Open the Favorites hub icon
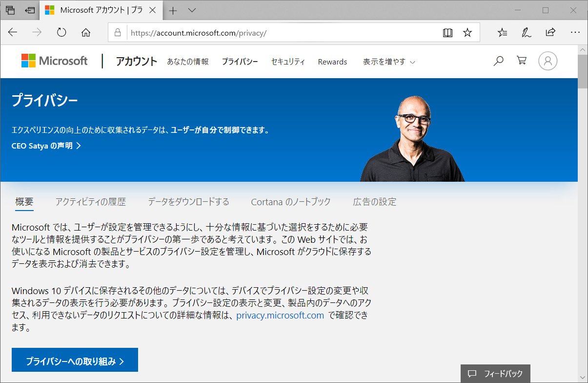Screen dimensions: 588x383 [502, 33]
